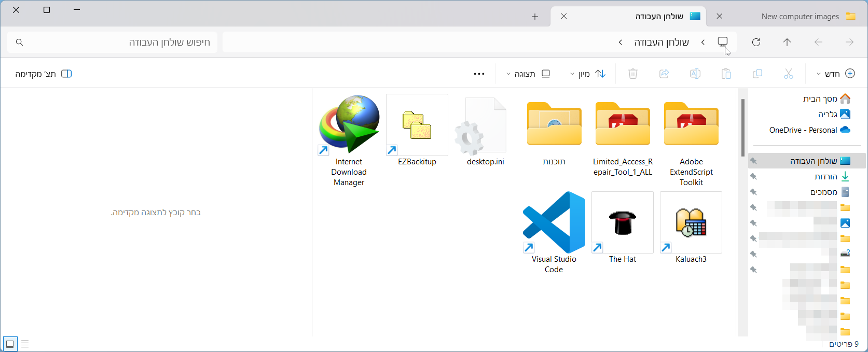Open the three-dots more options menu
Image resolution: width=868 pixels, height=352 pixels.
coord(479,74)
